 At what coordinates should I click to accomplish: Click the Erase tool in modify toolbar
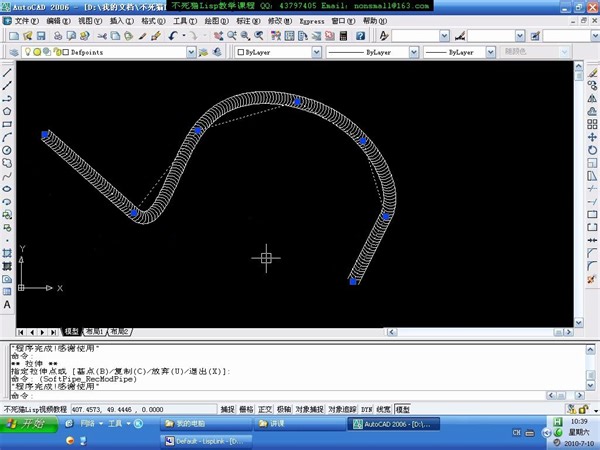pyautogui.click(x=592, y=72)
